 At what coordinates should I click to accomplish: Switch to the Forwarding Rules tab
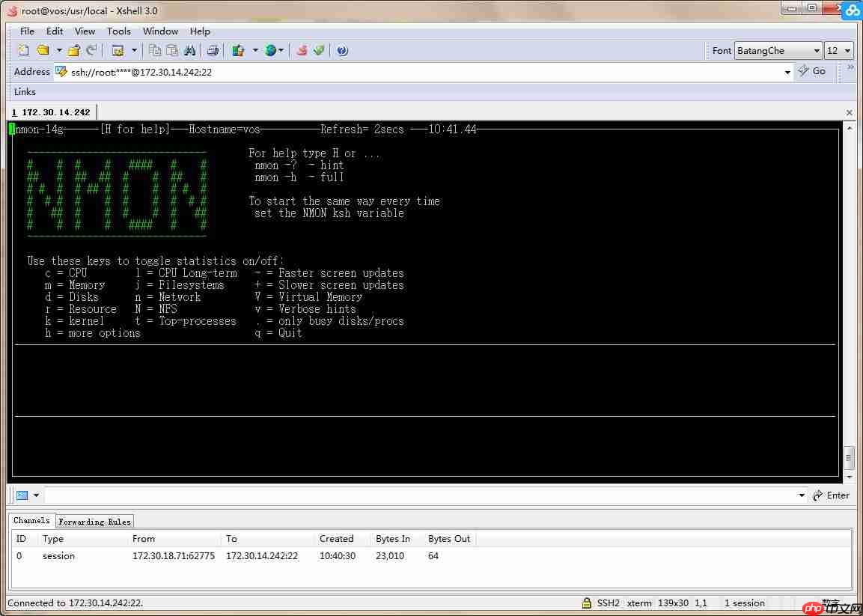(94, 522)
